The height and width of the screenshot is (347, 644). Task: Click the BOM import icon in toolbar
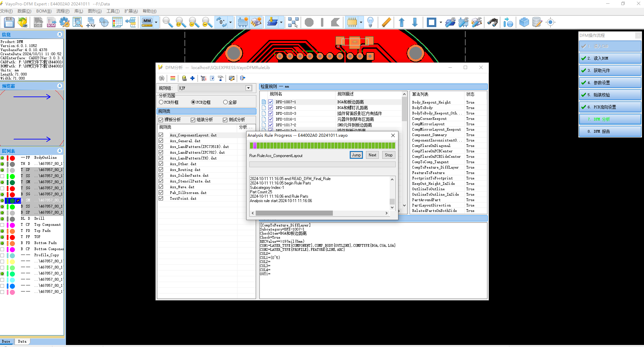point(51,22)
